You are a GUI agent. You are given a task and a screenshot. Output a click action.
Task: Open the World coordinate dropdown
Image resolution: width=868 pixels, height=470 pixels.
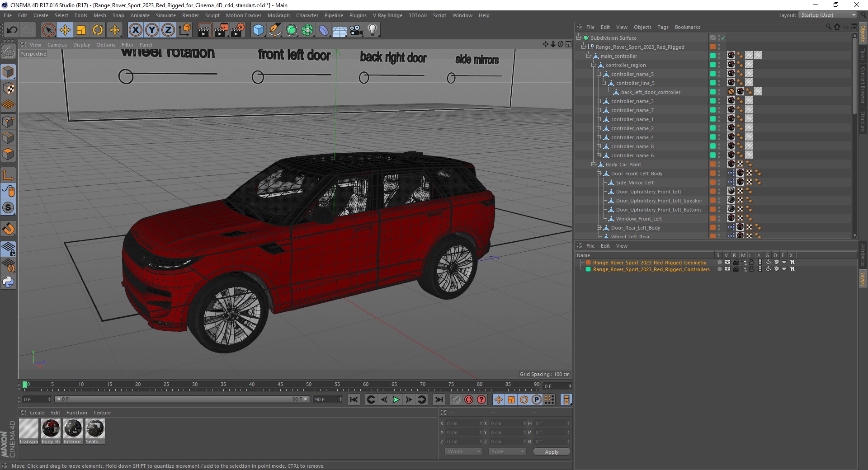point(463,451)
